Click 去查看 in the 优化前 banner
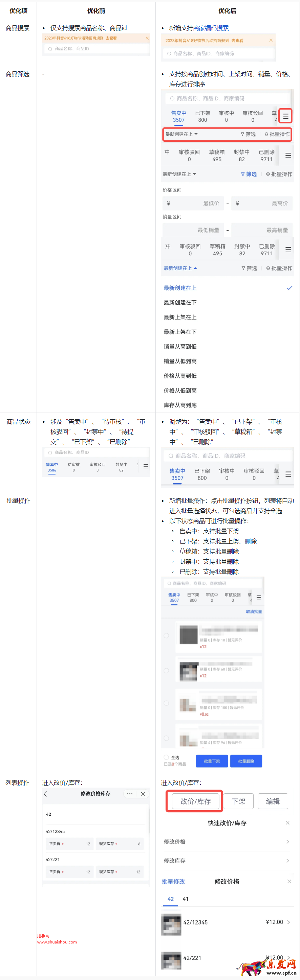This screenshot has width=300, height=980. [x=111, y=38]
